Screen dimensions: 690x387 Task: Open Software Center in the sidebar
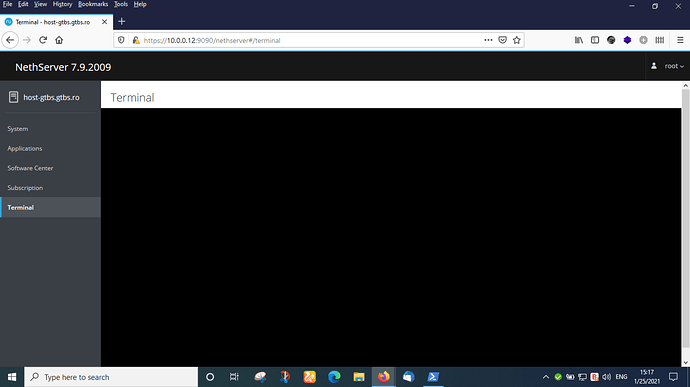coord(30,168)
